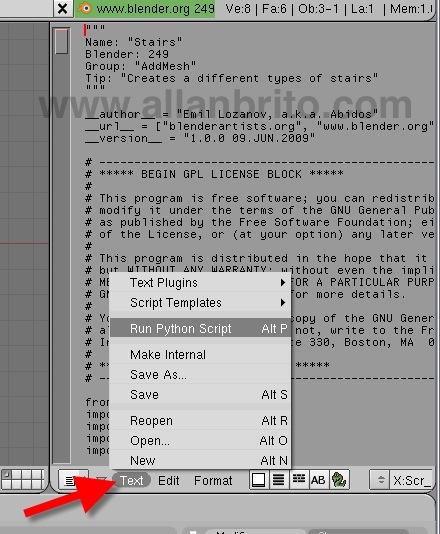Click the __url__ line in script
Image resolution: width=440 pixels, height=534 pixels.
pyautogui.click(x=260, y=126)
